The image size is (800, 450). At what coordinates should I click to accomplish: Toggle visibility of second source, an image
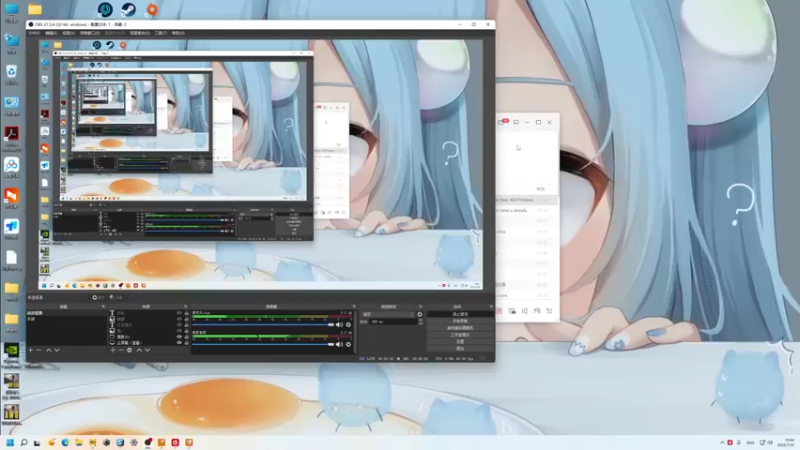[179, 319]
